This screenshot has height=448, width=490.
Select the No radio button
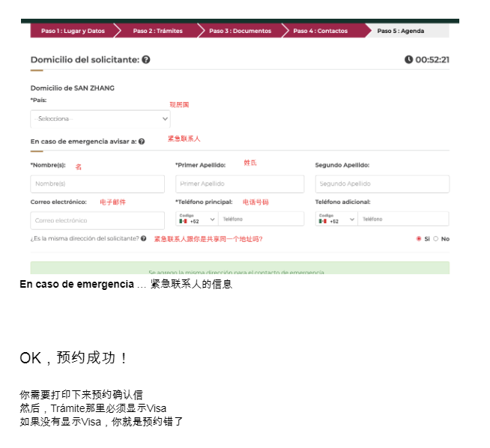click(x=435, y=239)
